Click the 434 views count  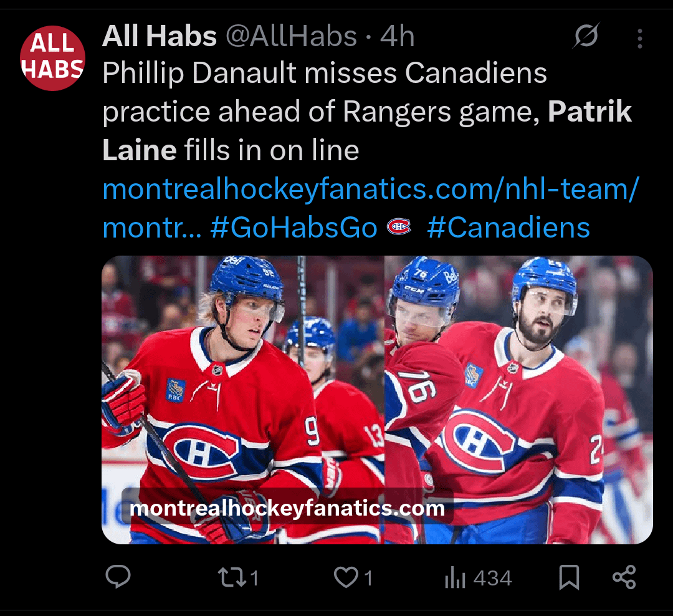pos(492,578)
